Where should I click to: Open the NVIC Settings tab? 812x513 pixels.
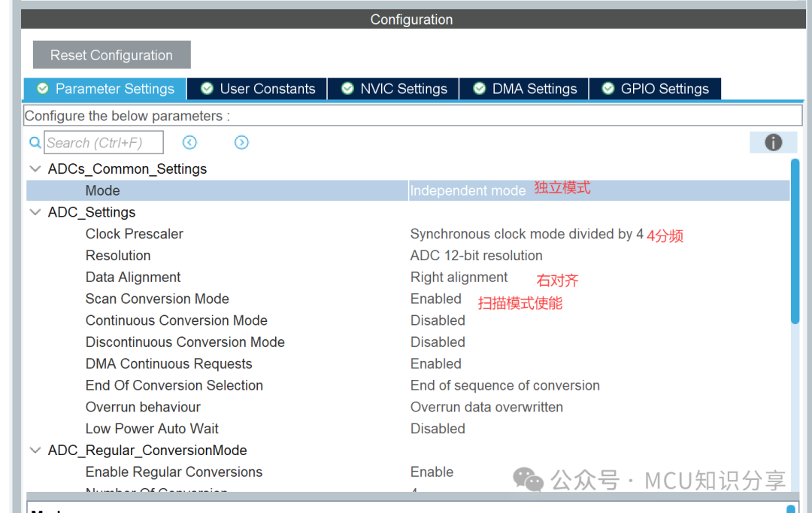pos(393,89)
